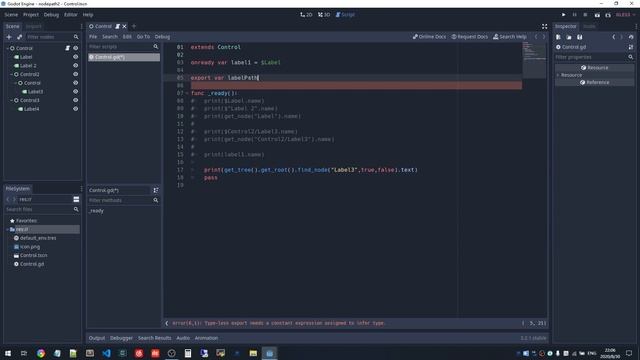Add a new scene tab
The height and width of the screenshot is (360, 640).
pos(133,27)
